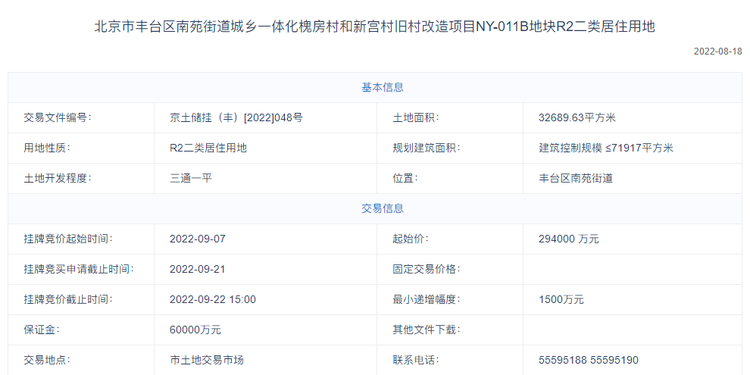Click the 挂牌竞买申请截止时间 label
This screenshot has height=375, width=750.
(x=78, y=269)
